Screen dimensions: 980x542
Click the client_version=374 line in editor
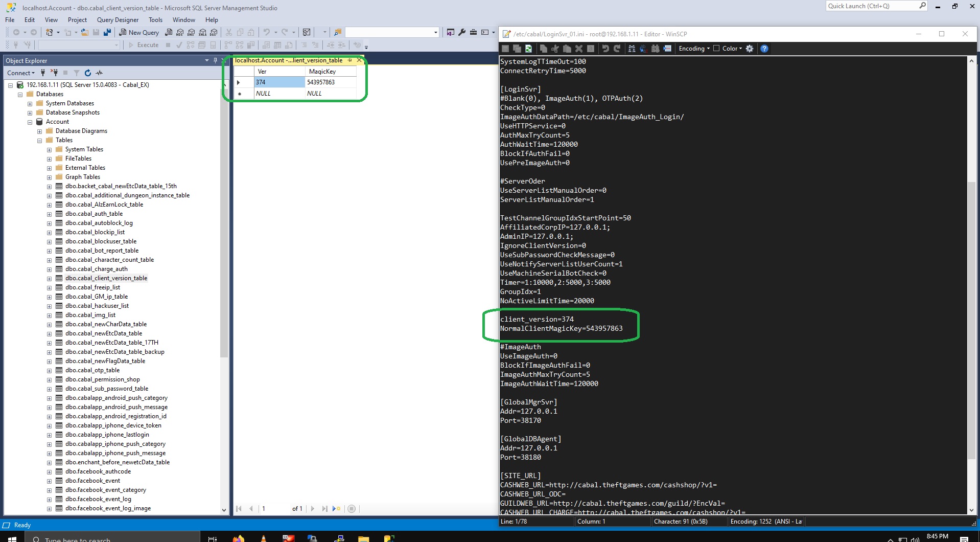[x=536, y=319]
